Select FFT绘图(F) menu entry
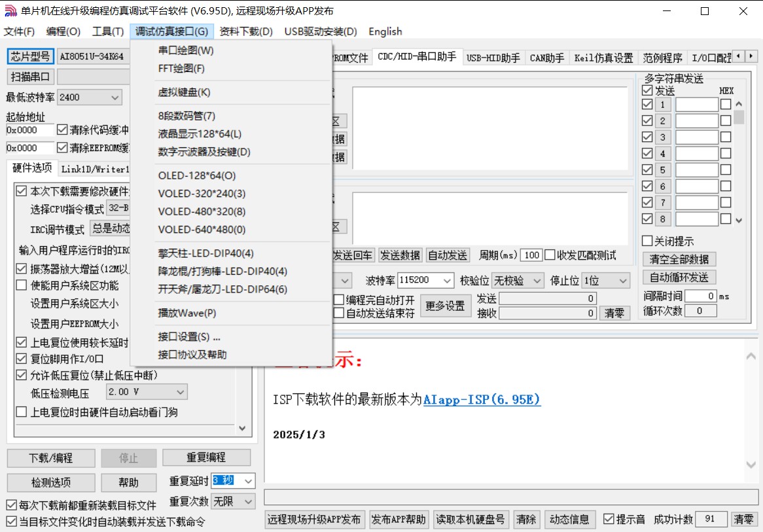Viewport: 763px width, 532px height. tap(181, 69)
